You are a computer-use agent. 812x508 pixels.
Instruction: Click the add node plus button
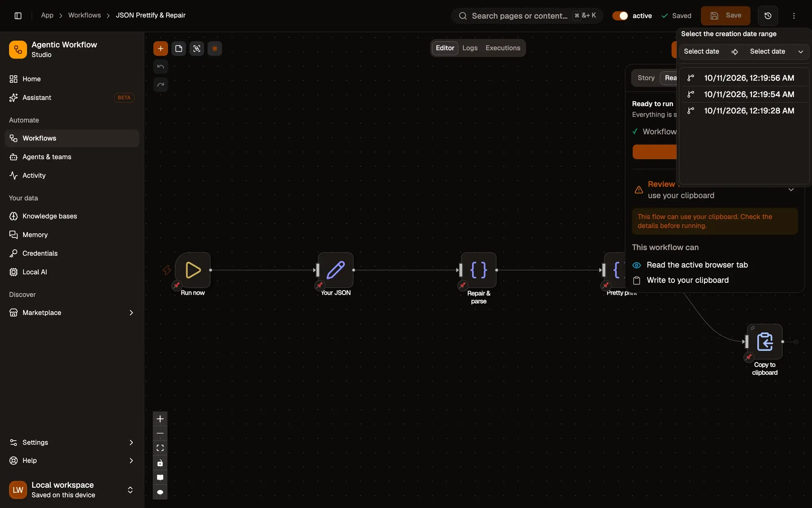pos(160,48)
